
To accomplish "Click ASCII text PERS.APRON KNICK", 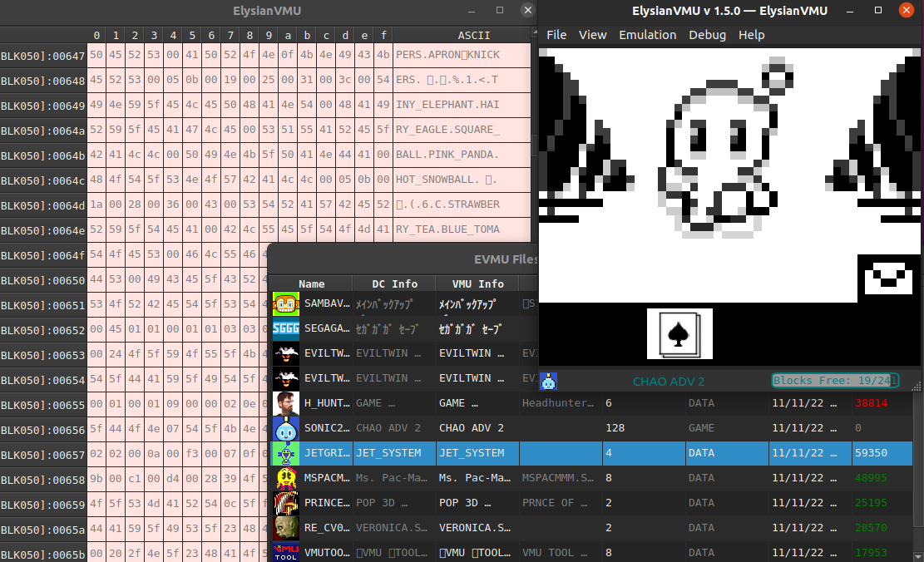I will coord(447,55).
